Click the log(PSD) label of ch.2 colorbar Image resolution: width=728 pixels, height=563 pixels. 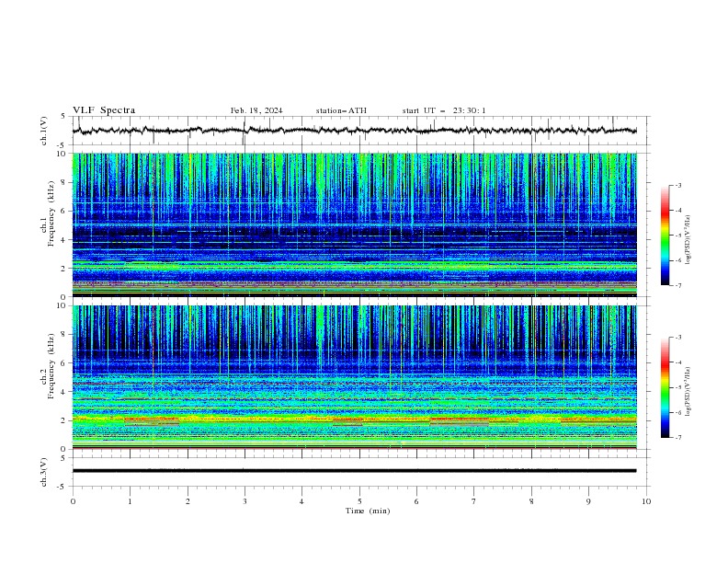(688, 392)
